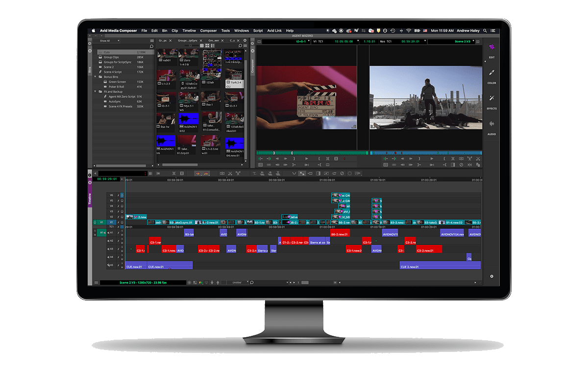Click the record monitor blue position bar

point(425,153)
